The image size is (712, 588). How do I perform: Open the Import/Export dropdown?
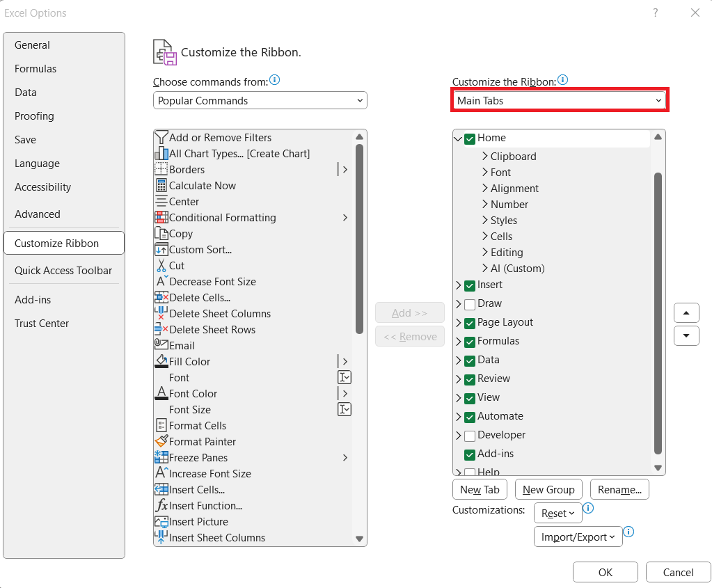click(x=578, y=537)
